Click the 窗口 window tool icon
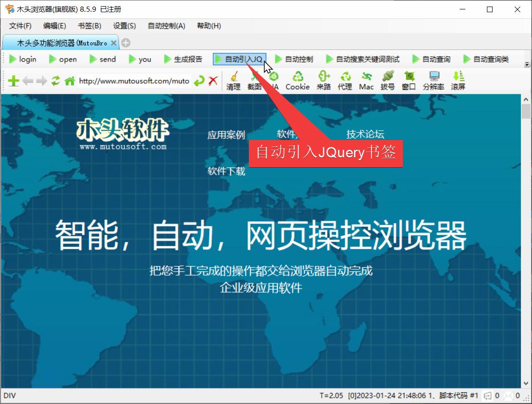Image resolution: width=532 pixels, height=404 pixels. coord(409,80)
